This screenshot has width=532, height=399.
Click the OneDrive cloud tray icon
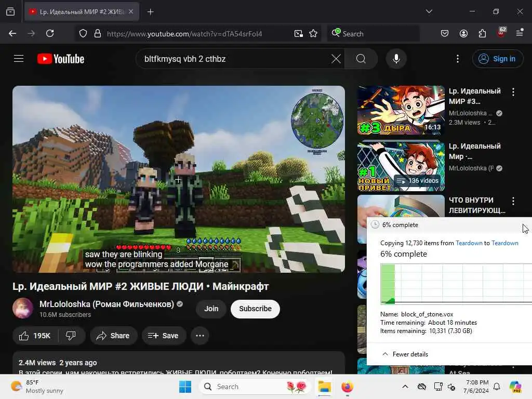[x=421, y=387]
